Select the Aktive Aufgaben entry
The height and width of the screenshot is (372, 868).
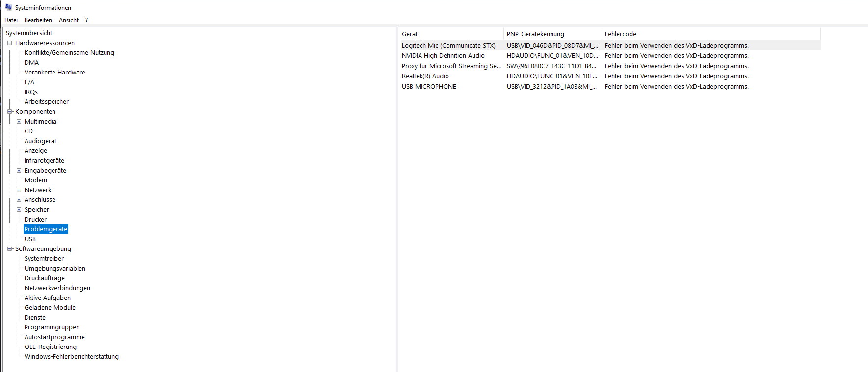point(48,298)
